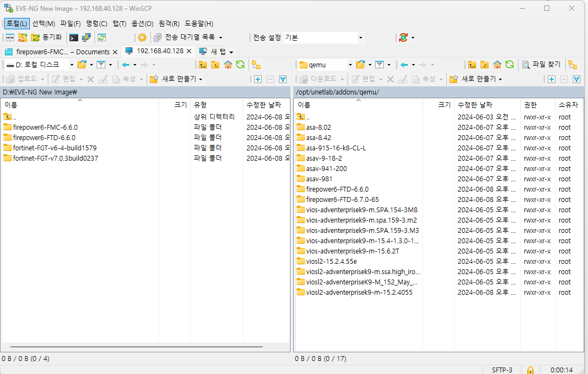Open local 새로 만들기 new menu

176,79
